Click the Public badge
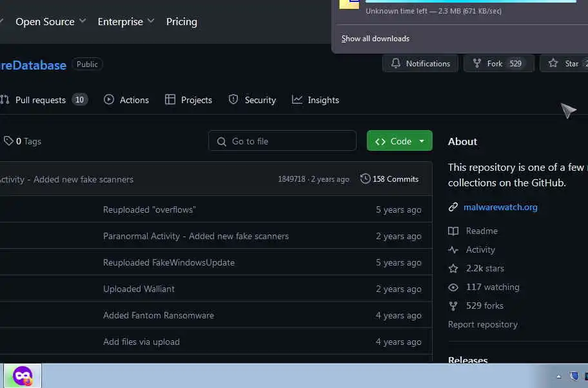The height and width of the screenshot is (388, 588). [x=87, y=64]
